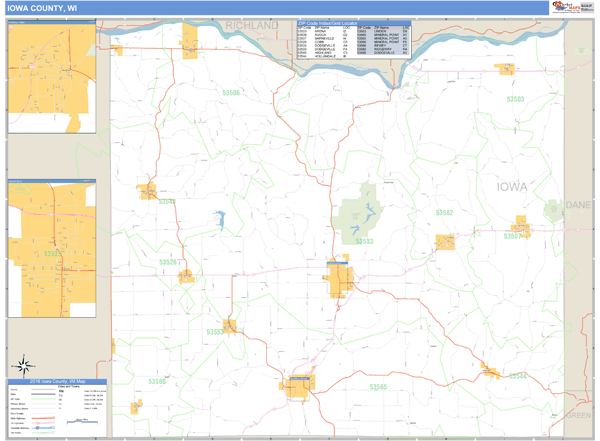Click ZIP code label 53544
600x441 pixels.
517,376
